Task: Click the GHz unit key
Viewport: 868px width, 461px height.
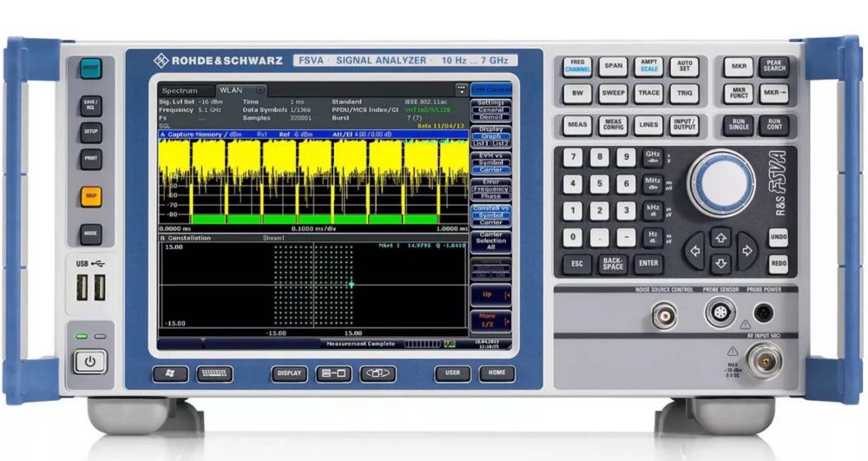Action: tap(653, 157)
